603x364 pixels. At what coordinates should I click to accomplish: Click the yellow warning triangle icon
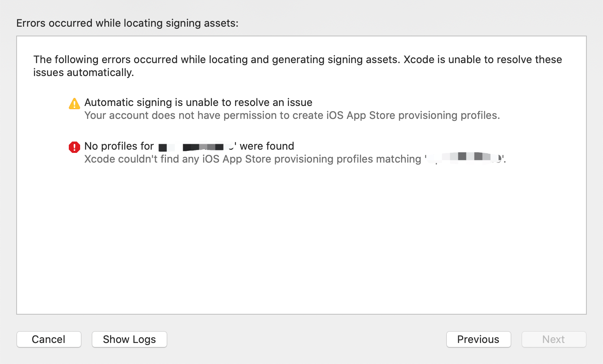tap(74, 104)
